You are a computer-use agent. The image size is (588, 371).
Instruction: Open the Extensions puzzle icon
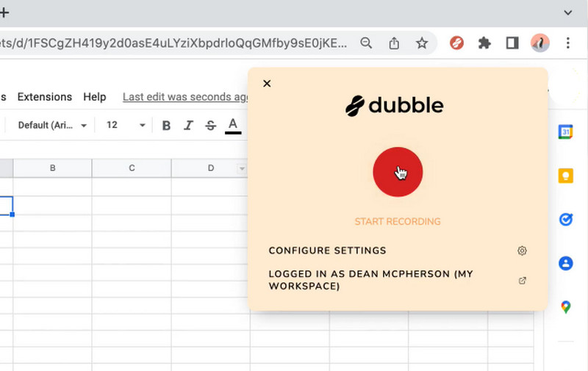coord(484,43)
